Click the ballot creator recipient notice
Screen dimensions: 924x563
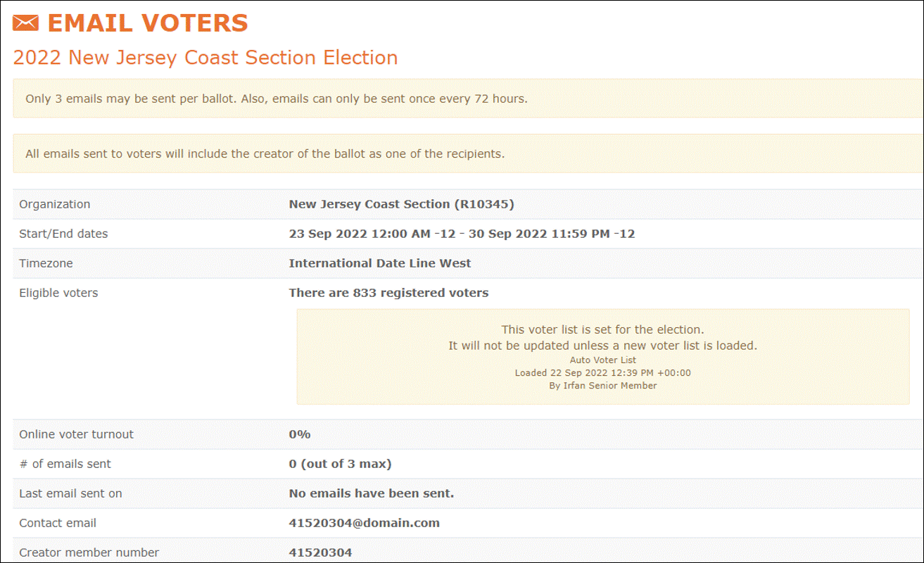[x=467, y=153]
